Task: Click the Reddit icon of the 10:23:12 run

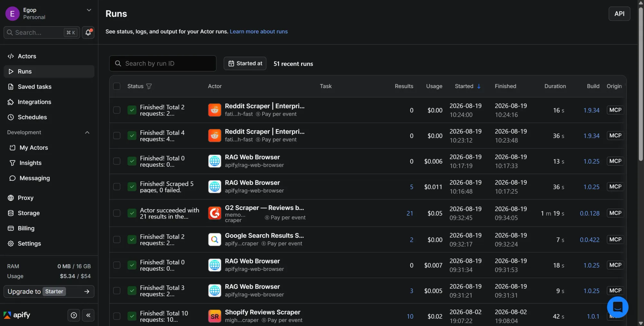Action: click(214, 135)
